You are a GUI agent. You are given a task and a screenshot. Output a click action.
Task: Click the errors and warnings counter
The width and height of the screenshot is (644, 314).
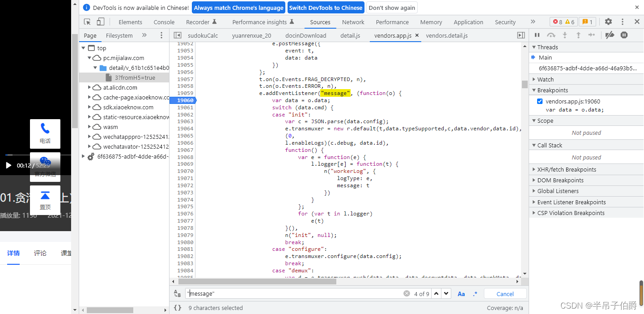pos(563,22)
